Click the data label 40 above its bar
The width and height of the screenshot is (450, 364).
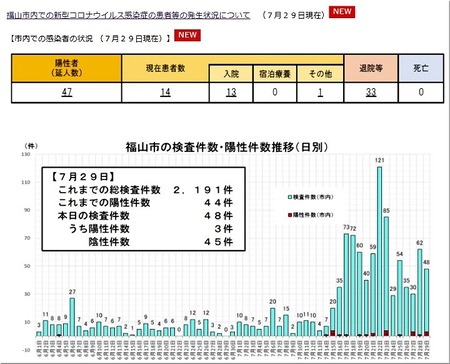(366, 273)
